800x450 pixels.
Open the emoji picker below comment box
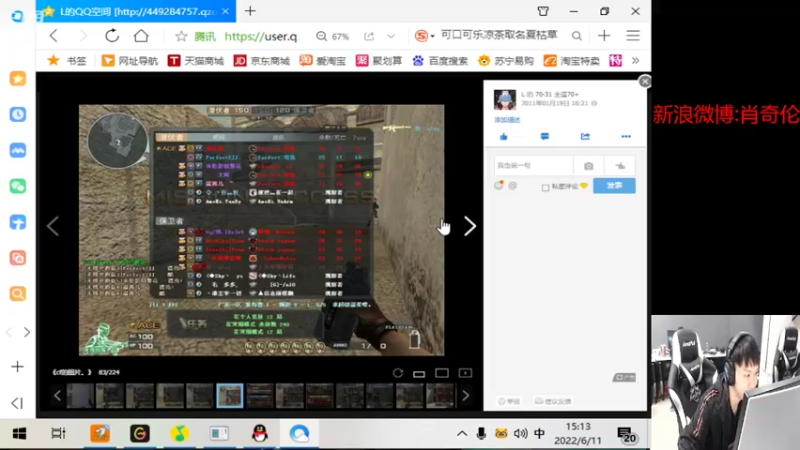(x=499, y=186)
